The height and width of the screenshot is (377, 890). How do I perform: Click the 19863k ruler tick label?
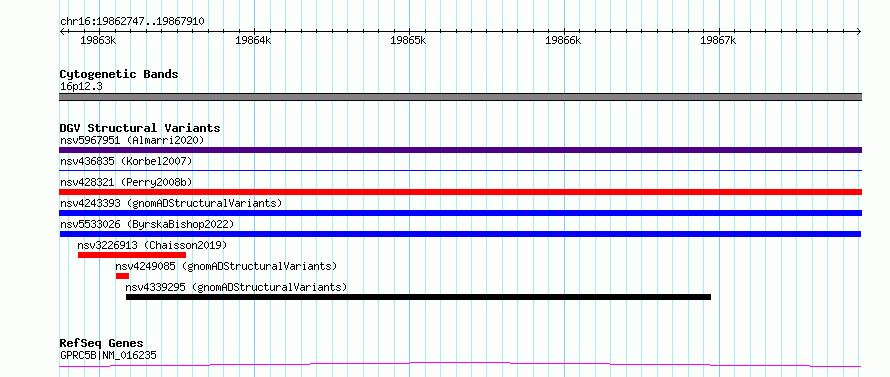(98, 40)
